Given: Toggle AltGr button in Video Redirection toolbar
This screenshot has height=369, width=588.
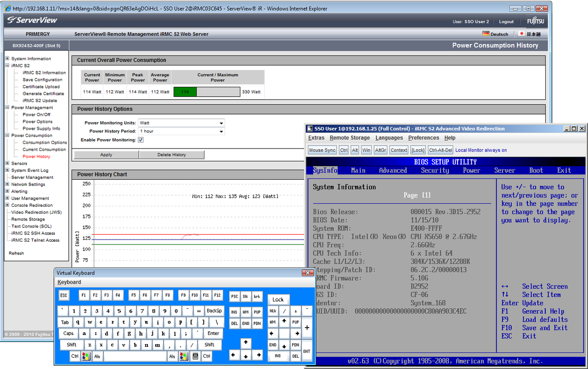Looking at the screenshot, I should 380,150.
